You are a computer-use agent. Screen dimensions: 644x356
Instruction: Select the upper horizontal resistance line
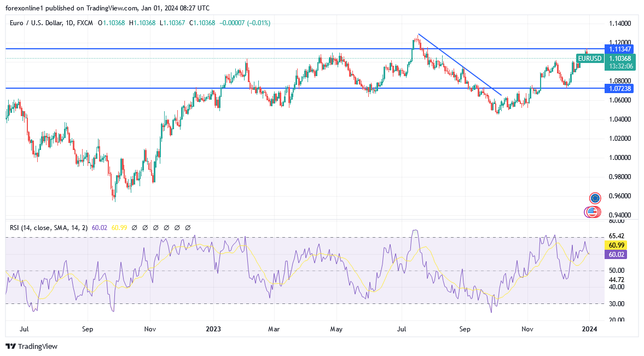[x=305, y=49]
